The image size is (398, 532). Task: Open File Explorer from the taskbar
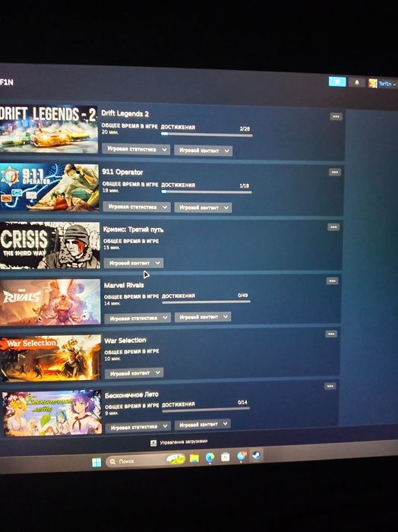[x=194, y=459]
